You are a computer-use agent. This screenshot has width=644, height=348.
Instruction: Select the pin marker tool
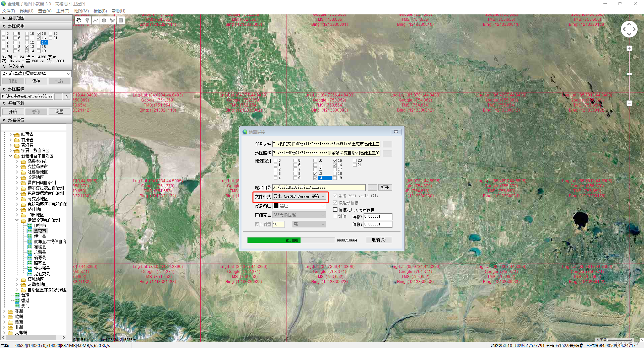point(87,20)
